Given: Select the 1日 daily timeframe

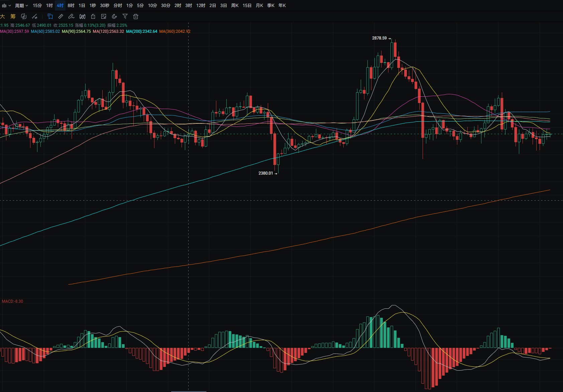Looking at the screenshot, I should pyautogui.click(x=82, y=6).
